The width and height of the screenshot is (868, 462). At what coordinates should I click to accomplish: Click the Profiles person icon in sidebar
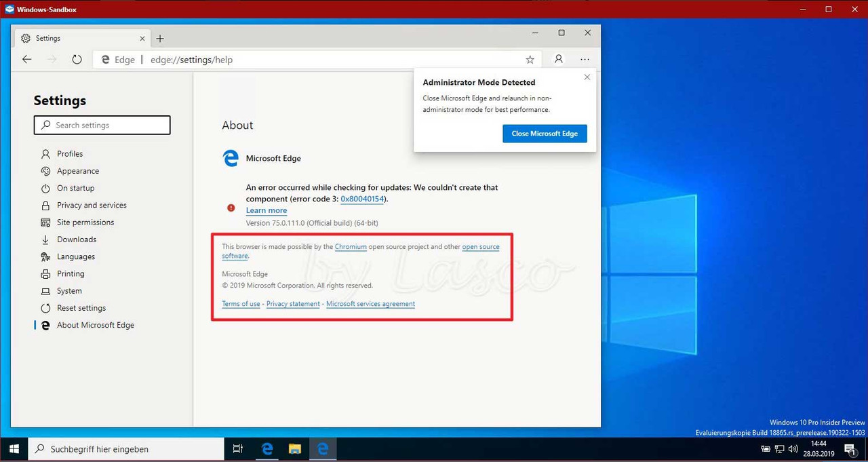click(x=45, y=154)
